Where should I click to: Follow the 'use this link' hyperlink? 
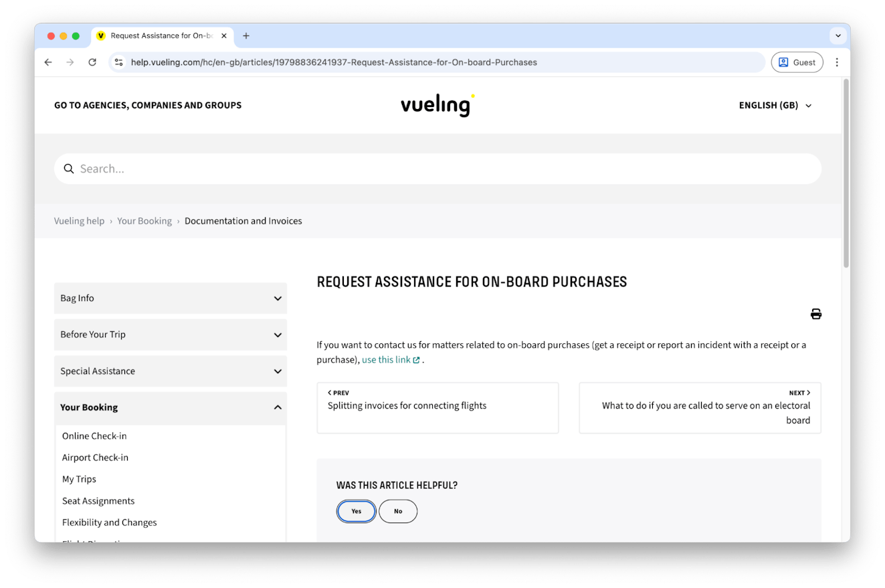click(x=387, y=360)
